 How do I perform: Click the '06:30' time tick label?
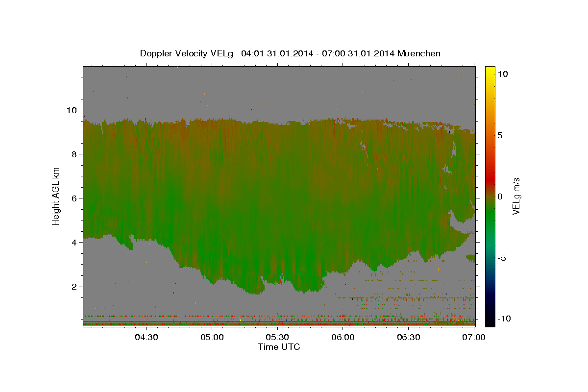[409, 337]
